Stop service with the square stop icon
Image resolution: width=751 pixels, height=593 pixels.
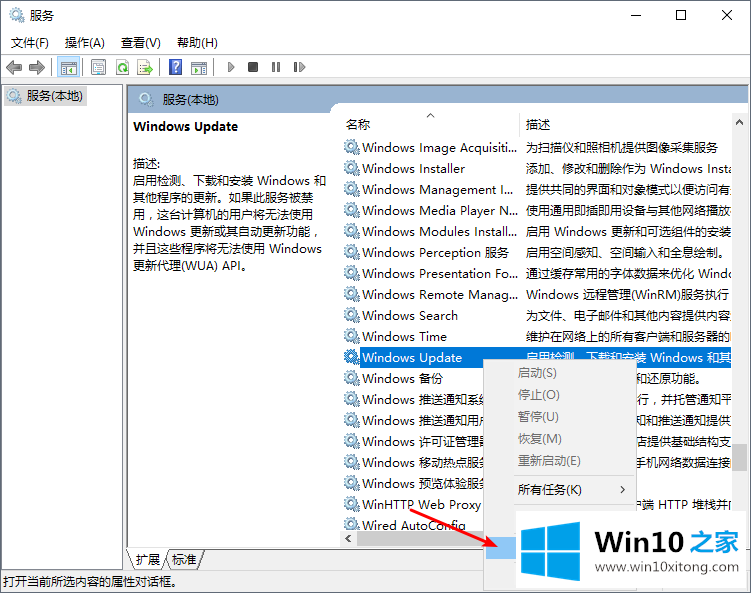(253, 67)
